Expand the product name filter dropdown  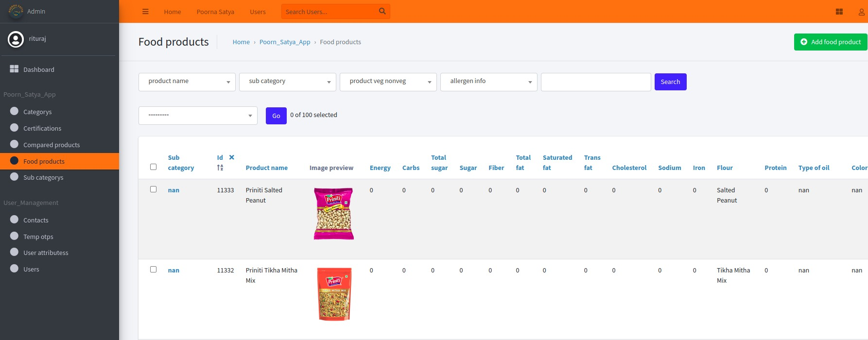[187, 82]
